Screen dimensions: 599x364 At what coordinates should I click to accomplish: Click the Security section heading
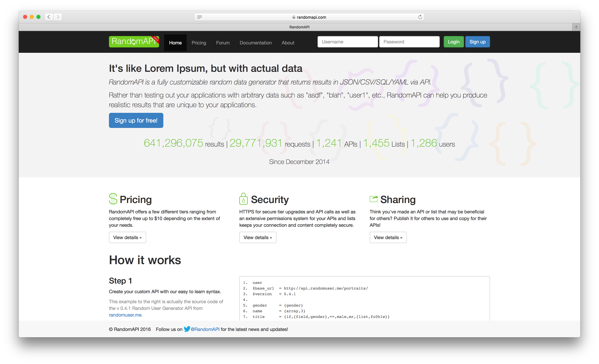click(270, 199)
